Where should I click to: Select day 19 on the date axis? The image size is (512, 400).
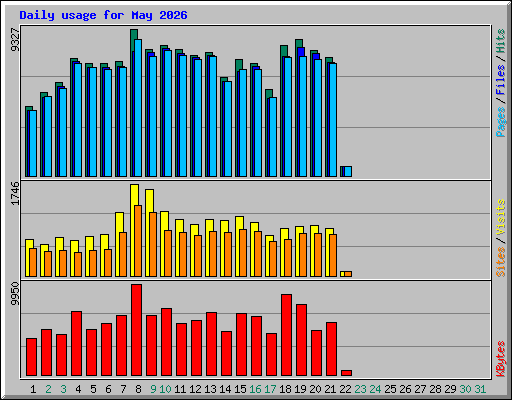click(300, 389)
